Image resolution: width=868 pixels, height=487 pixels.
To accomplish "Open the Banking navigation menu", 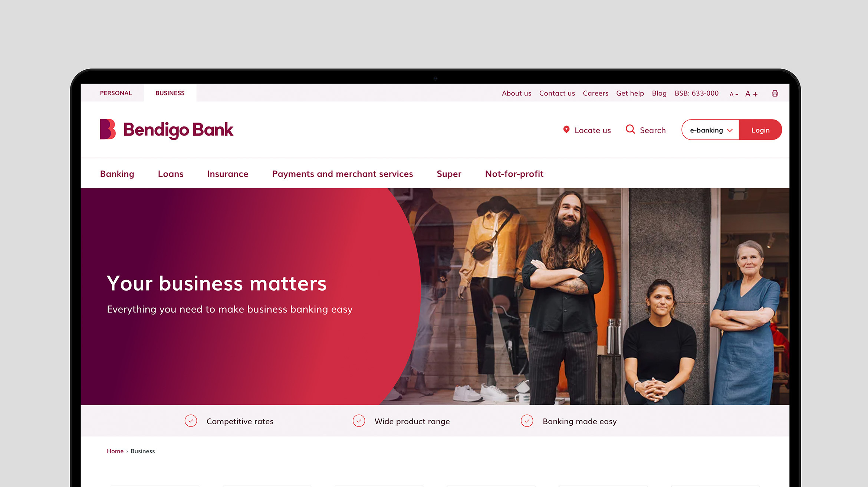I will [x=117, y=174].
